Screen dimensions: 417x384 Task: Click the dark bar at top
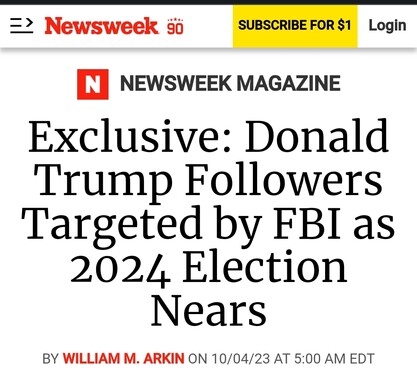[208, 2]
